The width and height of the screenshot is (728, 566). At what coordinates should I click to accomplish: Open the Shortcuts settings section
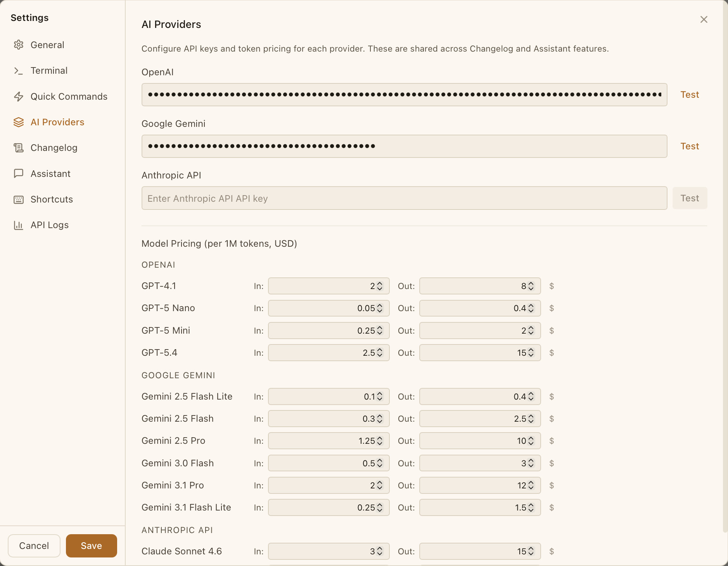52,199
